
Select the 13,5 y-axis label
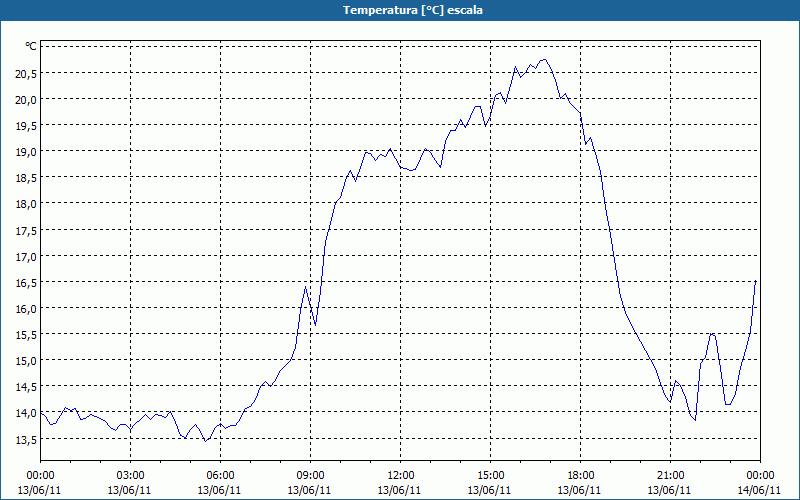coord(26,439)
